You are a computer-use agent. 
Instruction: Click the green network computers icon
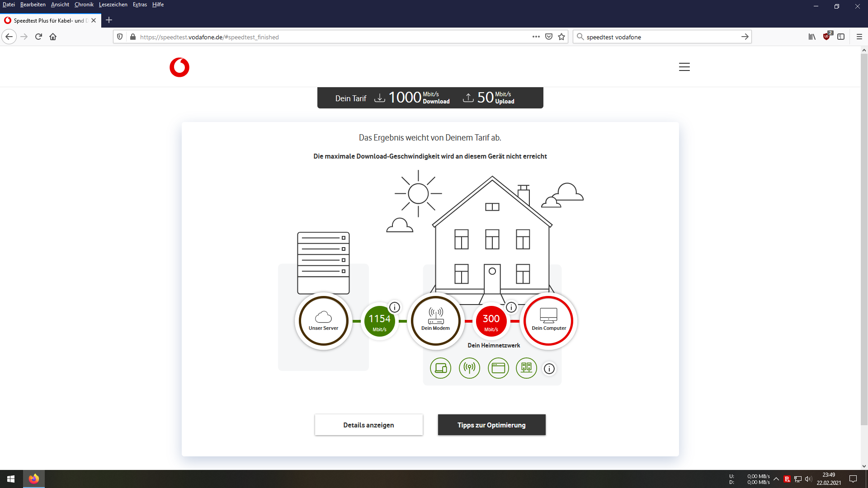526,368
